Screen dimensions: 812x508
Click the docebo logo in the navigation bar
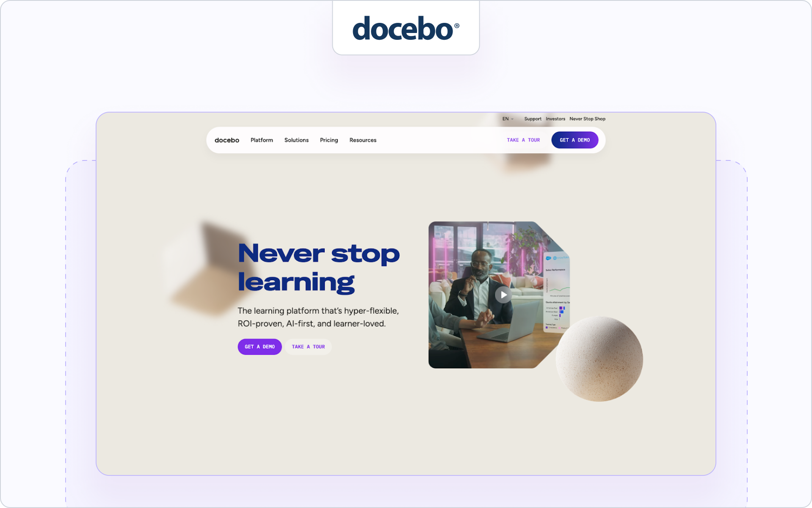(227, 140)
